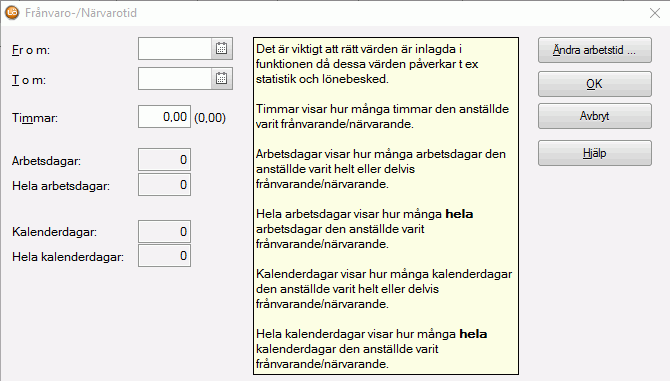The width and height of the screenshot is (670, 381).
Task: Click the yellow information text box
Action: 386,206
